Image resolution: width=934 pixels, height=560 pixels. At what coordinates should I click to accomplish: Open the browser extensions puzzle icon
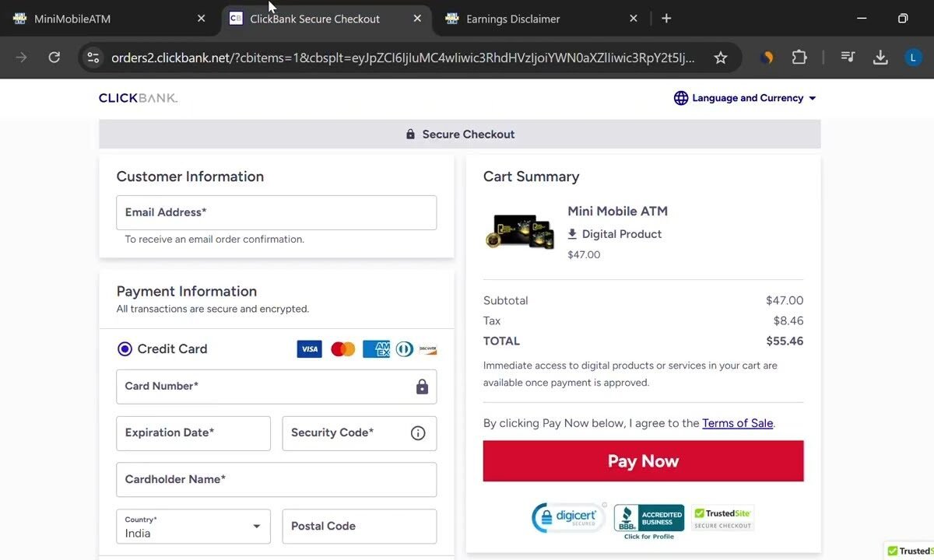tap(799, 58)
